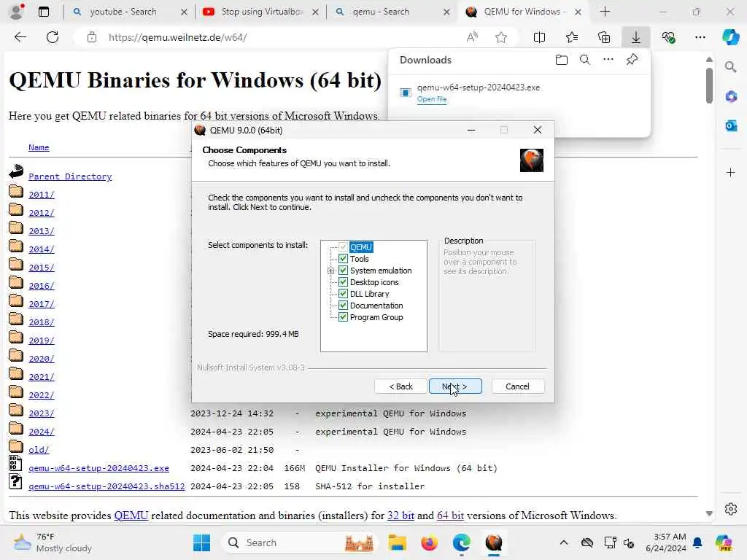Screen dimensions: 747x560
Task: Open split screen icon in toolbar
Action: [539, 37]
